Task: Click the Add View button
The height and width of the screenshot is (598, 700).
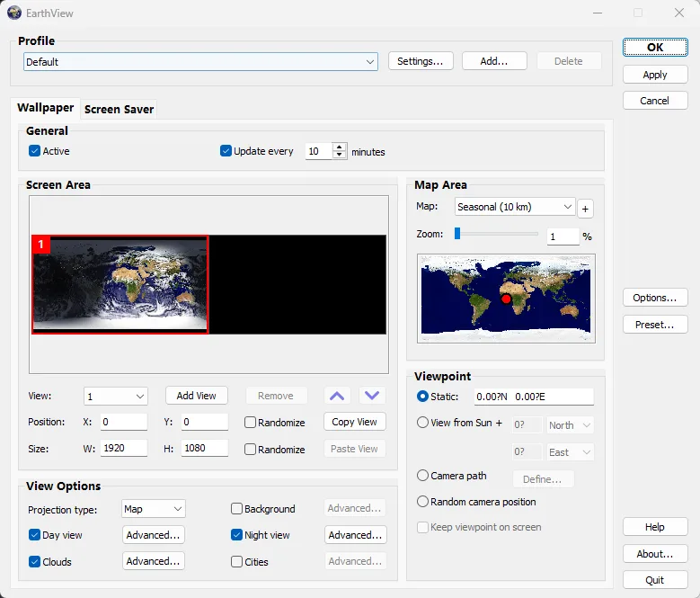Action: coord(197,396)
